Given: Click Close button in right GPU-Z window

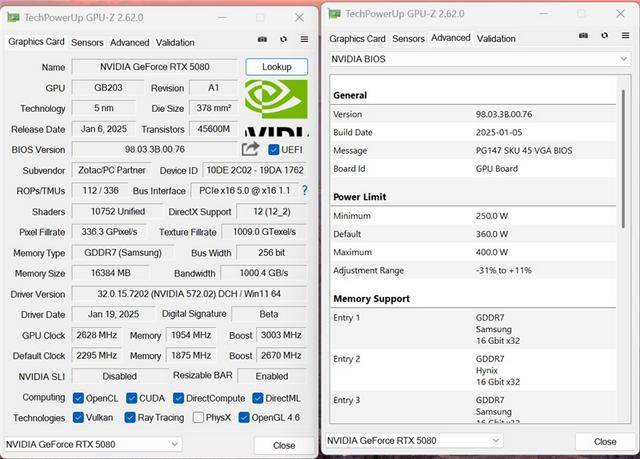Looking at the screenshot, I should [x=605, y=441].
